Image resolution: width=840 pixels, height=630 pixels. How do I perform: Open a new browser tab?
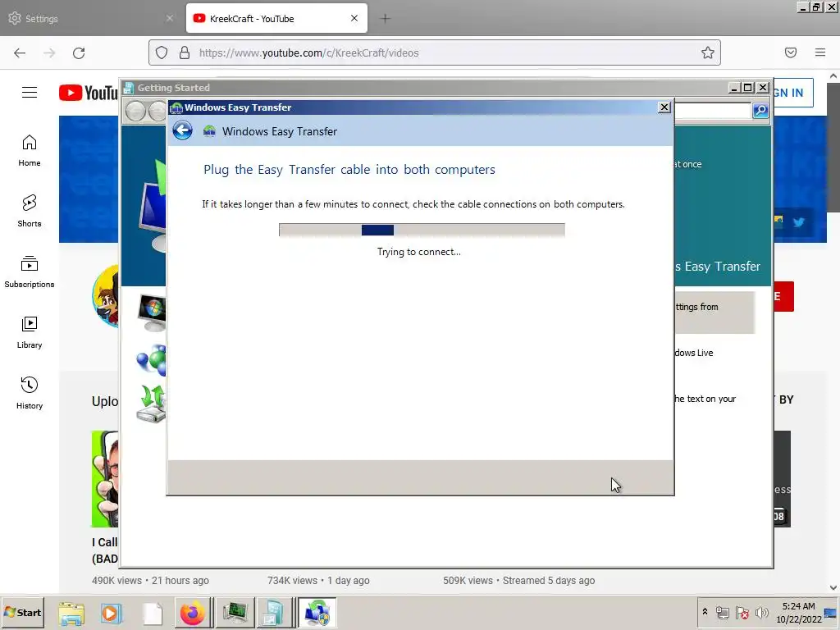[386, 19]
